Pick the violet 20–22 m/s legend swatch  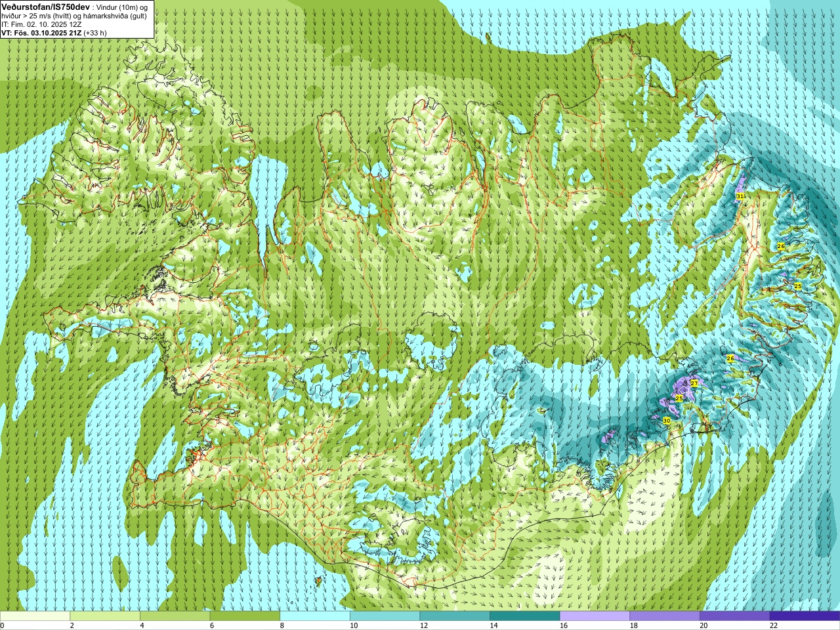[x=735, y=616]
